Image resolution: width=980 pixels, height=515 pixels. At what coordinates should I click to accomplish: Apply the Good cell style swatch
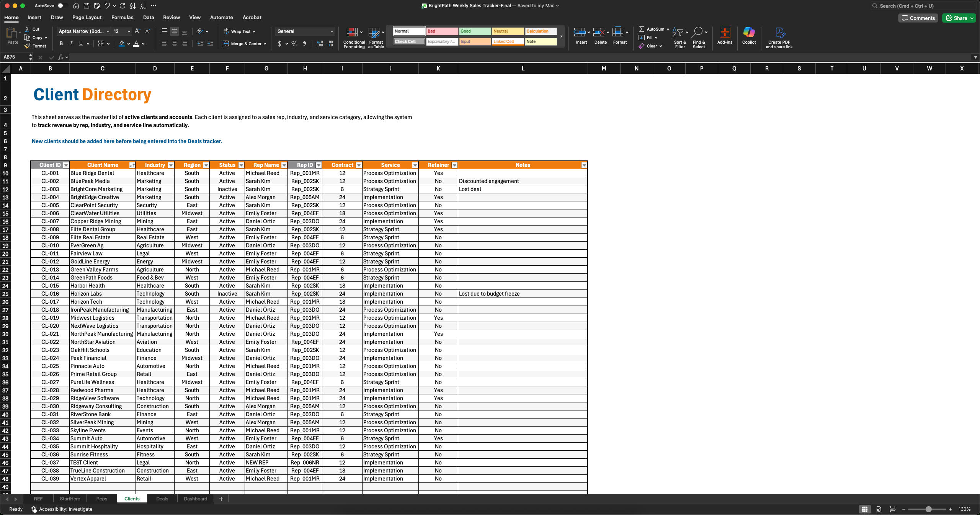click(474, 31)
